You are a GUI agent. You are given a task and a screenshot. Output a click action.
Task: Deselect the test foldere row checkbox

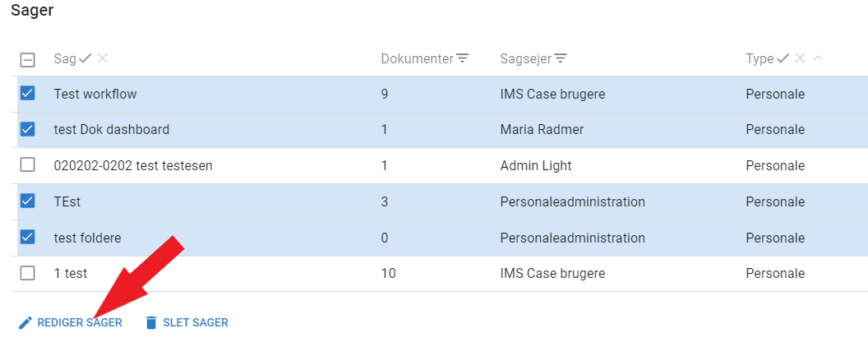point(27,237)
